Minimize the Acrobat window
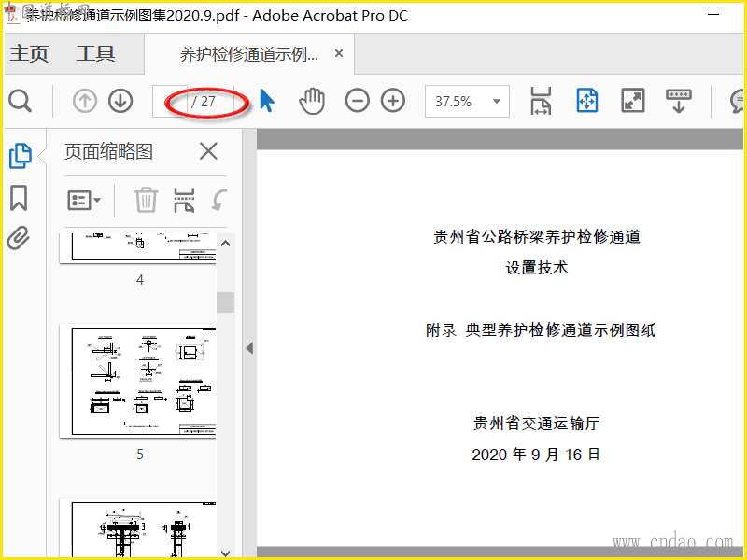This screenshot has height=560, width=747. (x=713, y=15)
